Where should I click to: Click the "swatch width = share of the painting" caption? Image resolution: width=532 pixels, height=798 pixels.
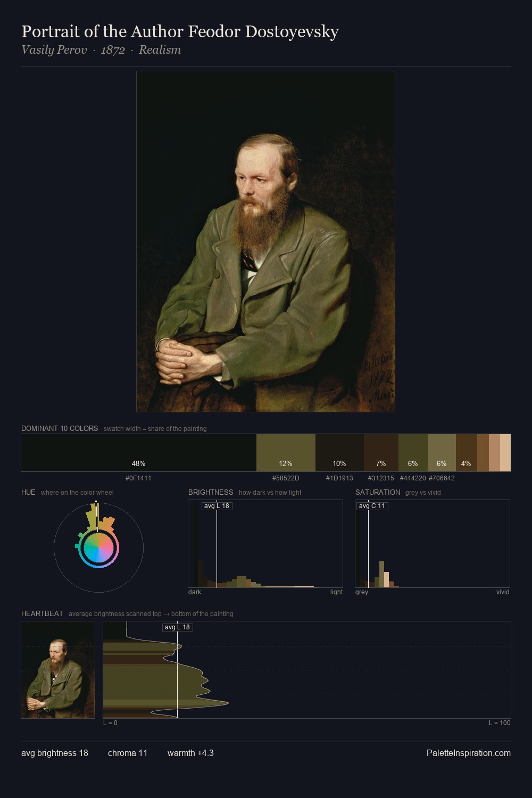click(155, 429)
